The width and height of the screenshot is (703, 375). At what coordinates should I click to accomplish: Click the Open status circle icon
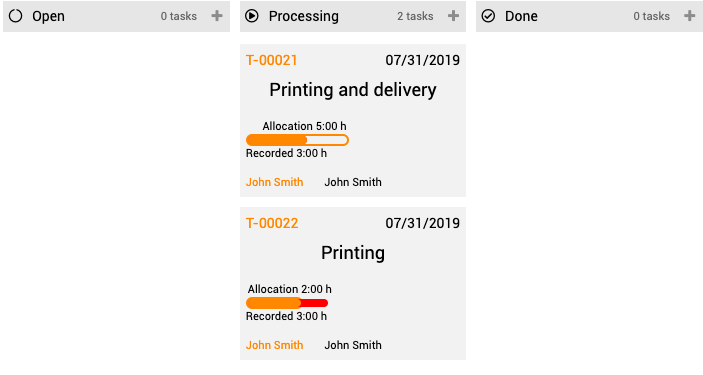16,16
